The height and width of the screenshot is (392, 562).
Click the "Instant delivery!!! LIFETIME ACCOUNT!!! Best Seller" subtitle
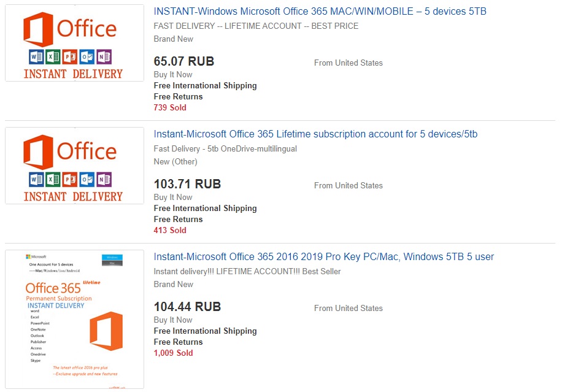click(x=247, y=272)
